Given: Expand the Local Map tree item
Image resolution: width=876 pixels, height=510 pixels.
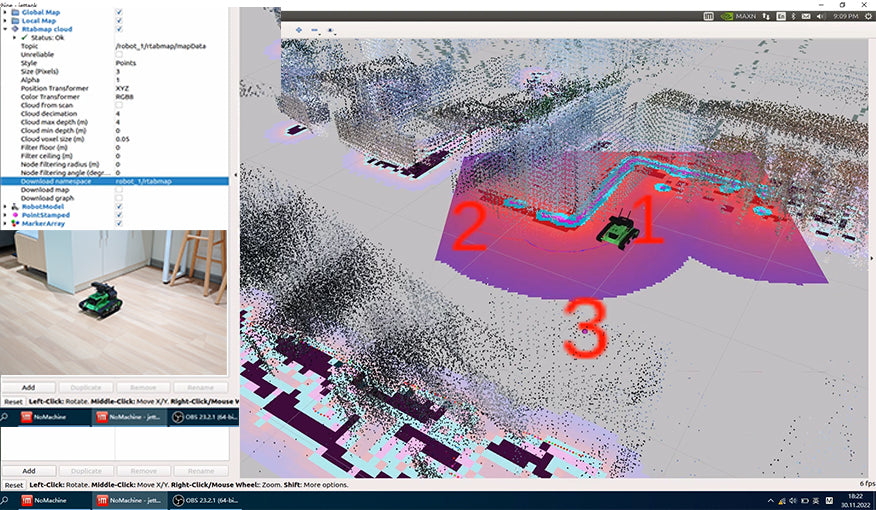Looking at the screenshot, I should (x=6, y=21).
